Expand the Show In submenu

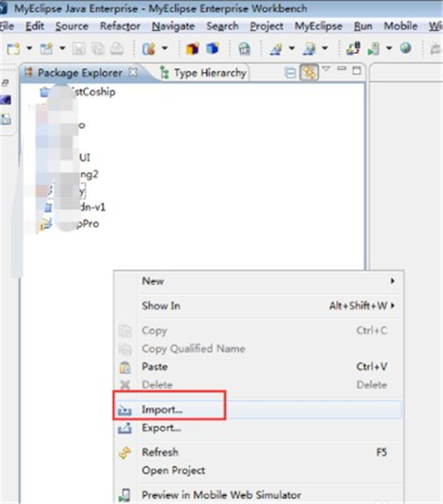pos(393,305)
